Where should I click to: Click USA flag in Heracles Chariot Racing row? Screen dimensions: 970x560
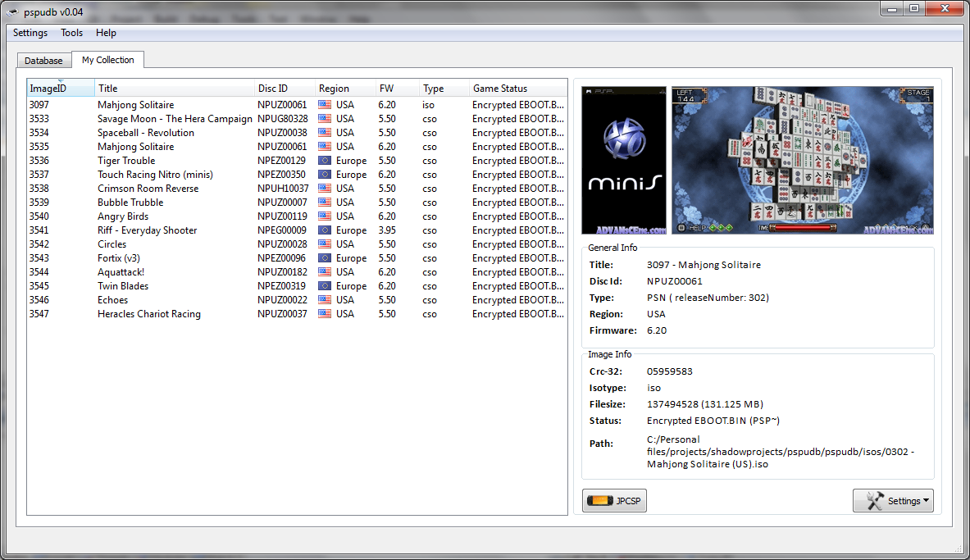click(325, 314)
